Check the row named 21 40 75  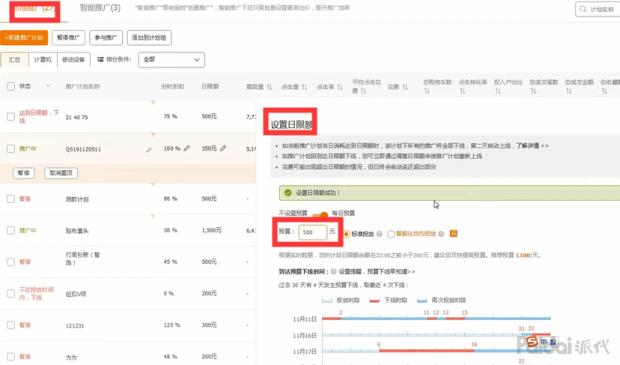(x=11, y=117)
